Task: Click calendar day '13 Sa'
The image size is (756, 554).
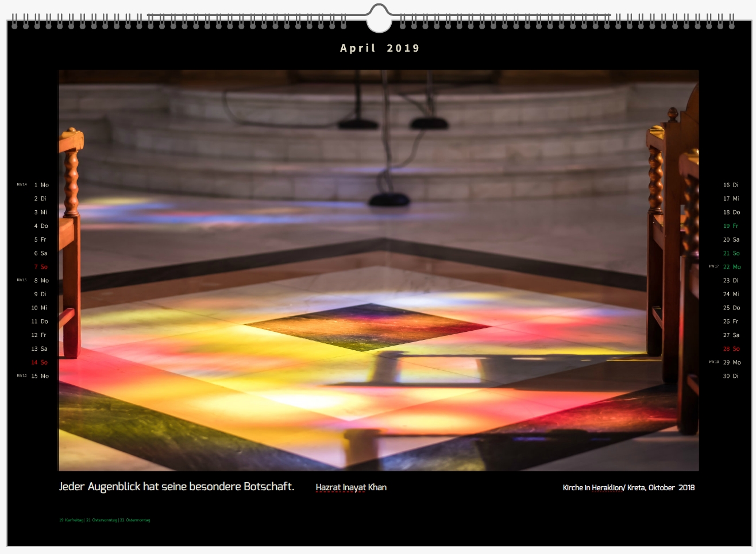Action: pos(39,349)
